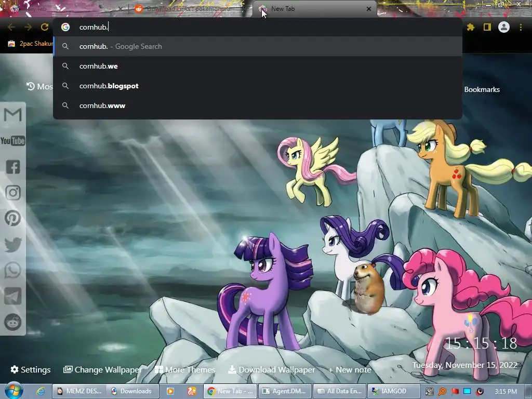This screenshot has height=399, width=532.
Task: Close the New Tab tab
Action: click(369, 9)
